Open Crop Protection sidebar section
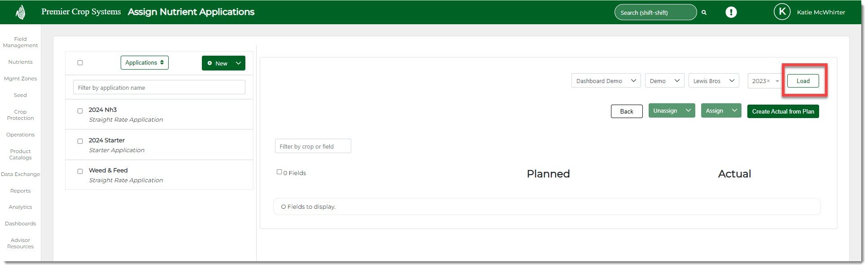The width and height of the screenshot is (868, 268). 20,115
